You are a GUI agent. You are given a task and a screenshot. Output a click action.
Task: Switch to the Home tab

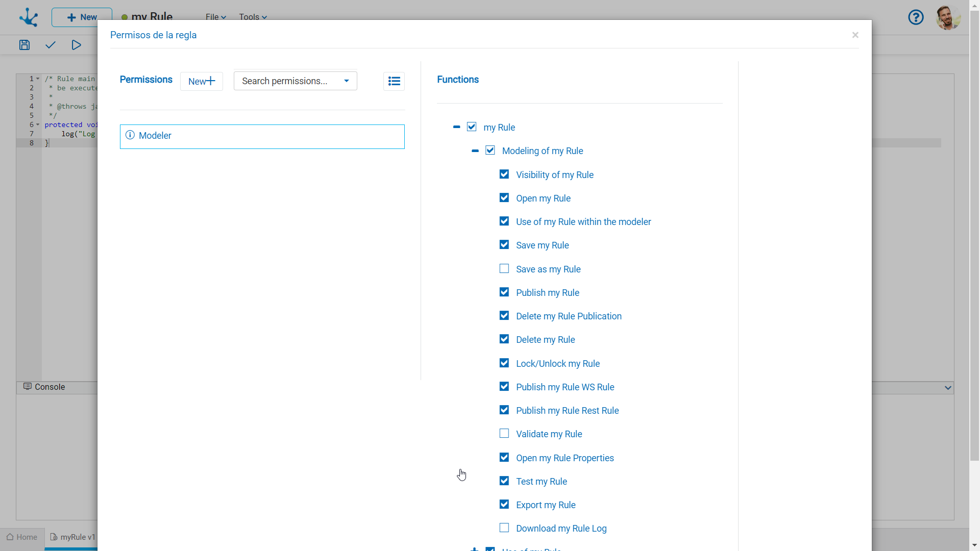22,537
